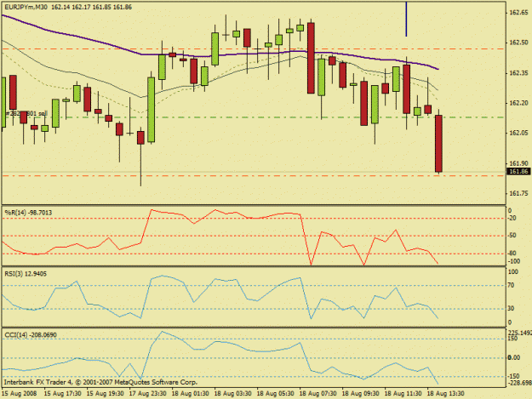The image size is (532, 399).
Task: Click the sell order label on chart
Action: 26,113
